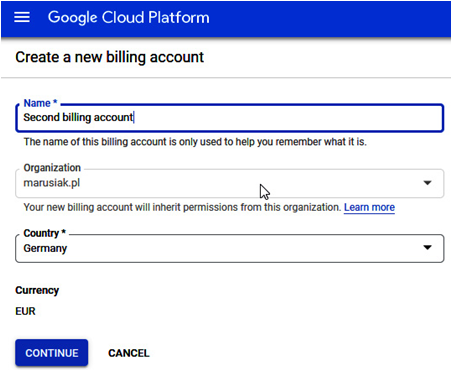Image resolution: width=453 pixels, height=370 pixels.
Task: Expand the Organization dropdown arrow
Action: [x=427, y=183]
